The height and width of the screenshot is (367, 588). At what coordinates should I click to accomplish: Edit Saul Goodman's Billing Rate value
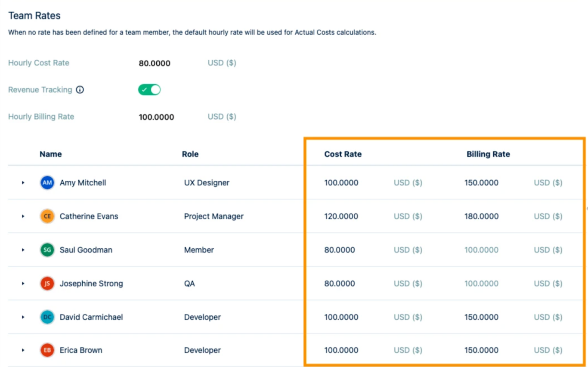(x=481, y=250)
